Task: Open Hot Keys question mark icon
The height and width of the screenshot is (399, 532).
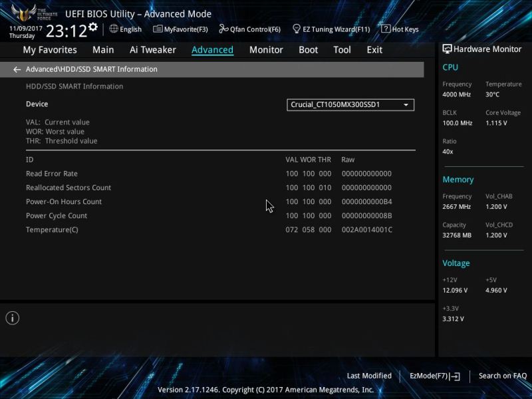Action: pos(386,29)
